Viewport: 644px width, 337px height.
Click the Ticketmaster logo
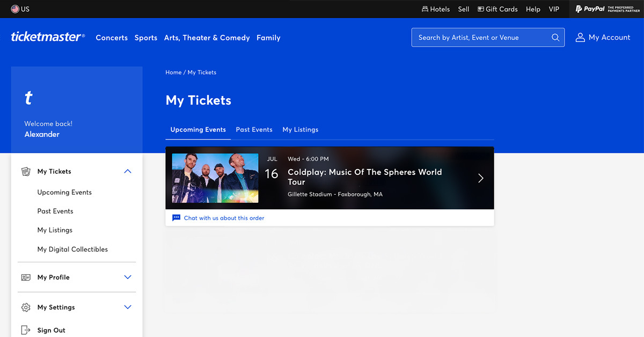47,36
